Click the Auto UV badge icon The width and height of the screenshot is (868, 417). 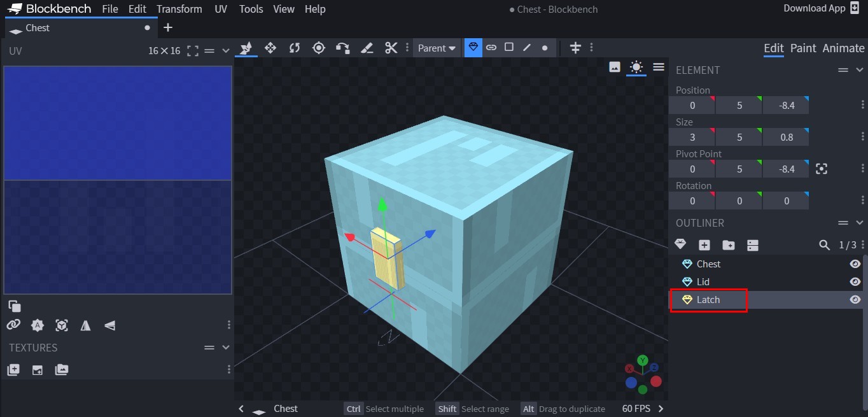[38, 325]
